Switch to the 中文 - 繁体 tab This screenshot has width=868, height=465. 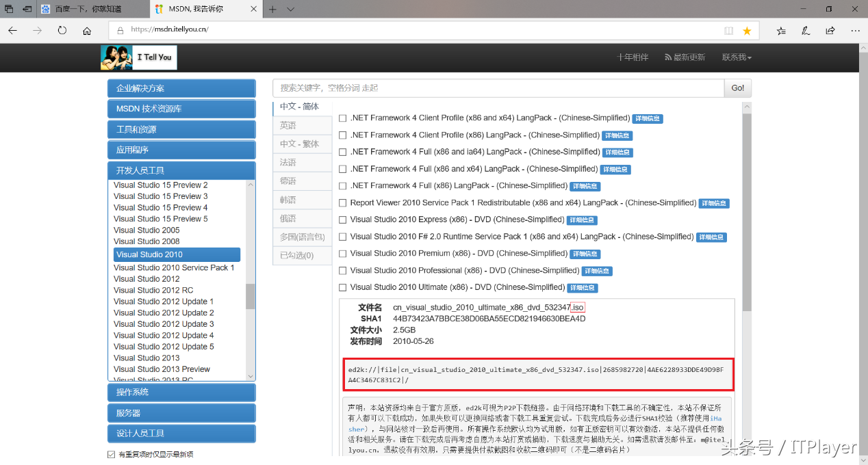pyautogui.click(x=302, y=144)
